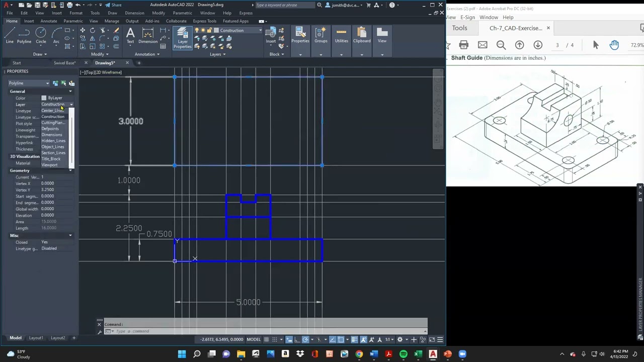
Task: Click the zoom out magnifier in Acrobat
Action: coord(501,45)
